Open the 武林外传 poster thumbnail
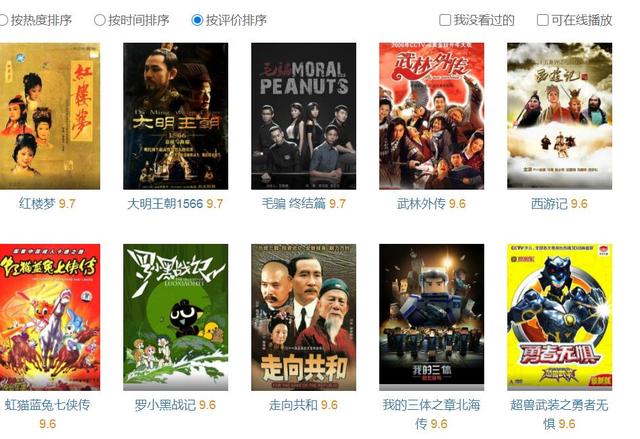The height and width of the screenshot is (439, 640). tap(431, 116)
